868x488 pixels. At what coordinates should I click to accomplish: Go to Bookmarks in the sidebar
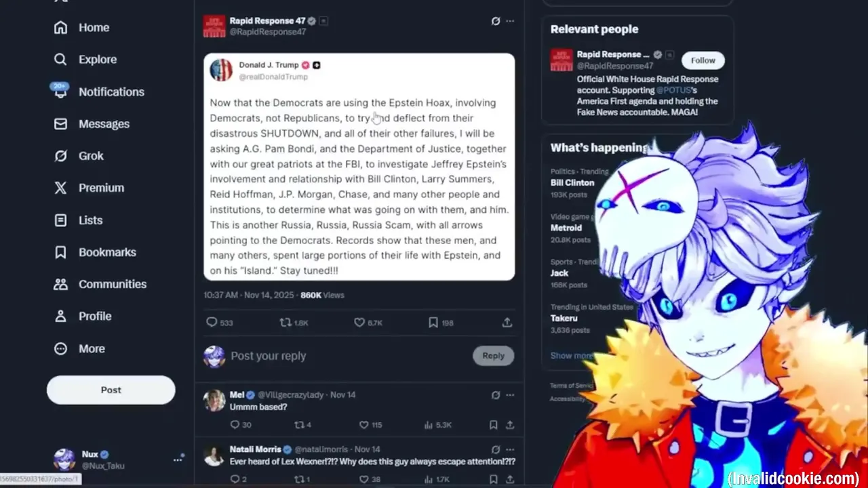pyautogui.click(x=95, y=252)
